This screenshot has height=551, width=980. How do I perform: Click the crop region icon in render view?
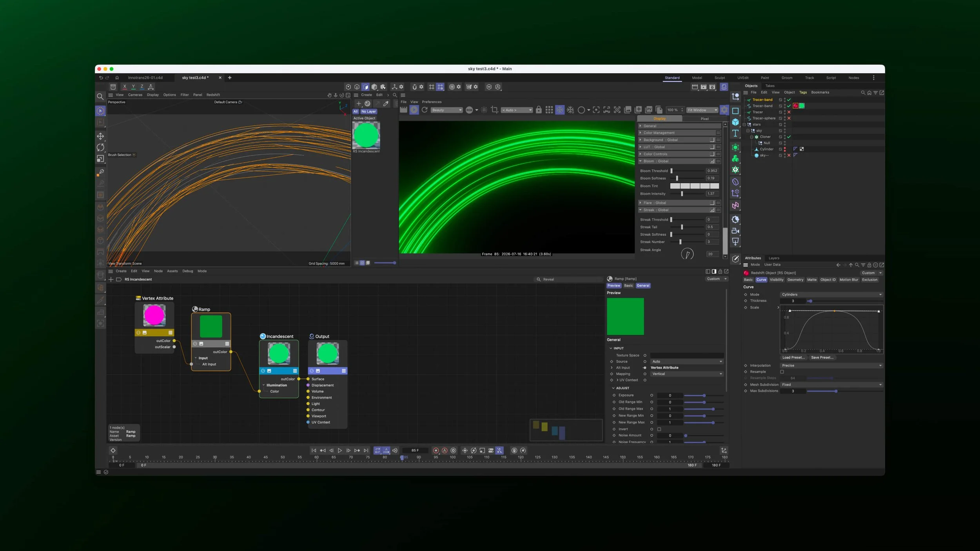click(x=494, y=110)
